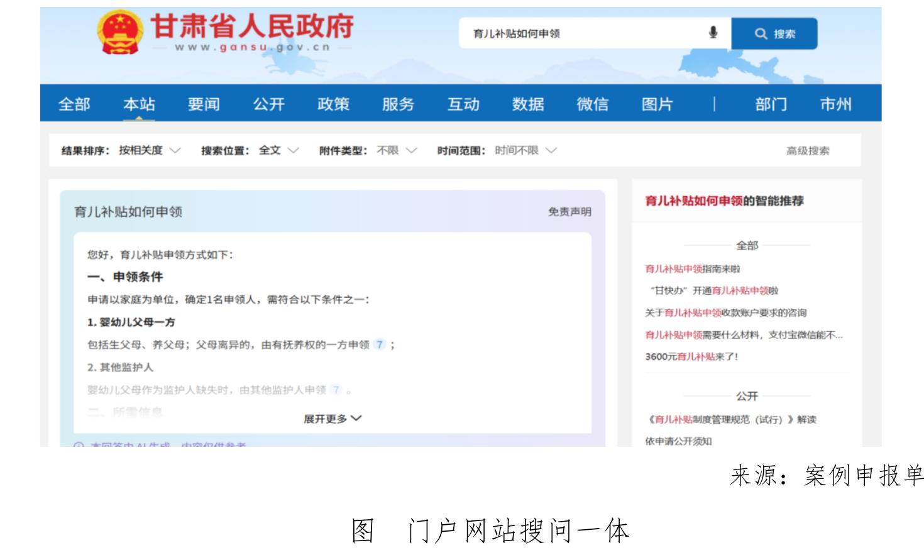
Task: Open the 时间范围 时间不限 dropdown
Action: point(525,150)
